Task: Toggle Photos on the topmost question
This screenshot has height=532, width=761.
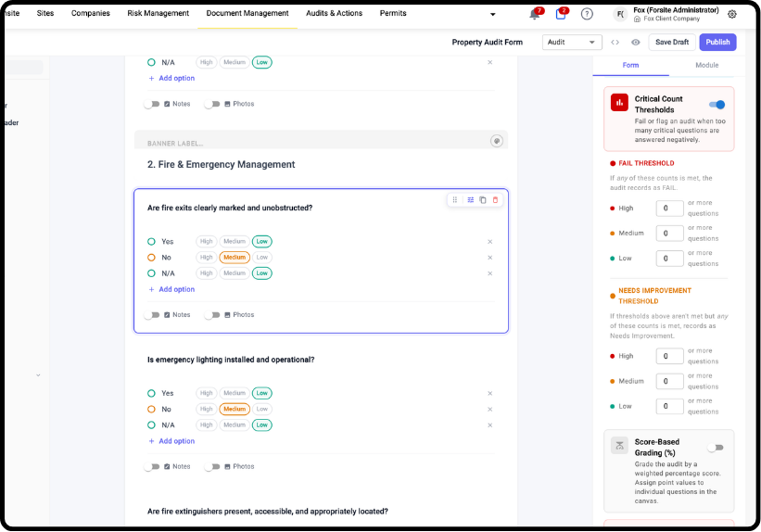Action: (212, 104)
